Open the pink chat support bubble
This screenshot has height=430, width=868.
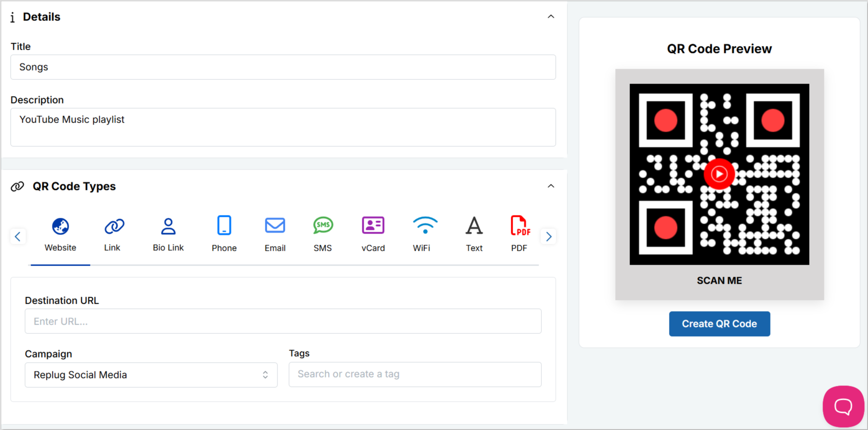pyautogui.click(x=843, y=406)
